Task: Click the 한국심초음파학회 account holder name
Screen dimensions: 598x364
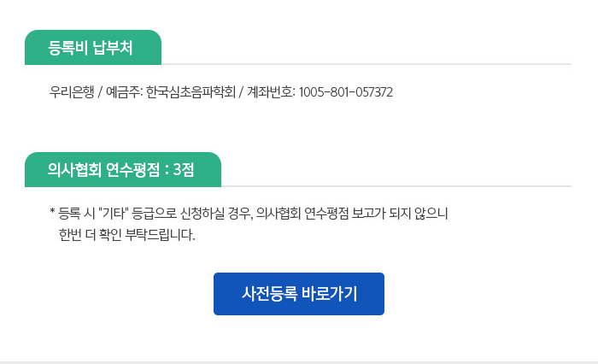Action: [191, 92]
